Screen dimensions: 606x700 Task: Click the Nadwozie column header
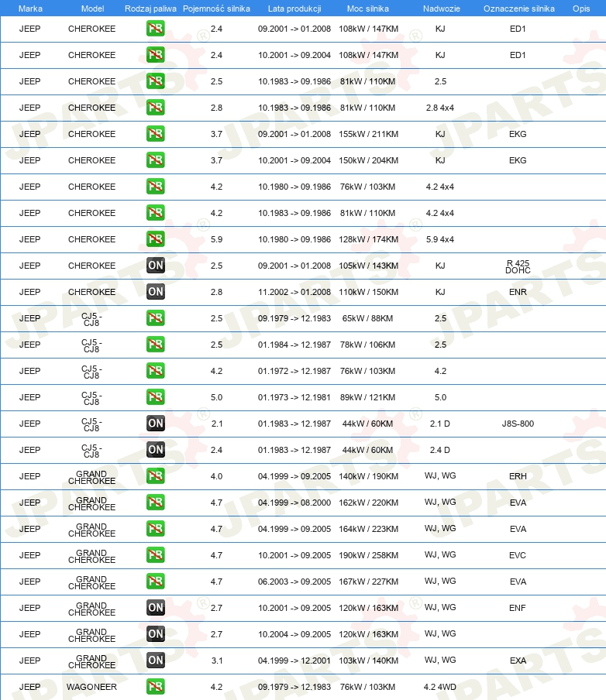click(442, 9)
